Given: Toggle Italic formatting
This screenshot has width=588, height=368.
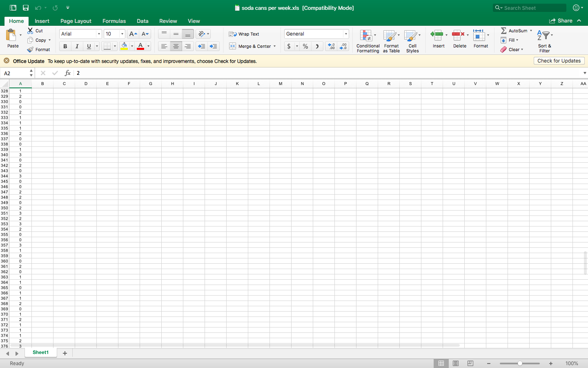Looking at the screenshot, I should coord(77,46).
